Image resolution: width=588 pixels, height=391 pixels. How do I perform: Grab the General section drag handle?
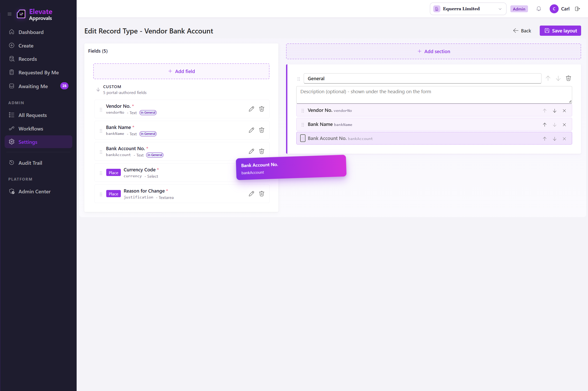coord(299,79)
